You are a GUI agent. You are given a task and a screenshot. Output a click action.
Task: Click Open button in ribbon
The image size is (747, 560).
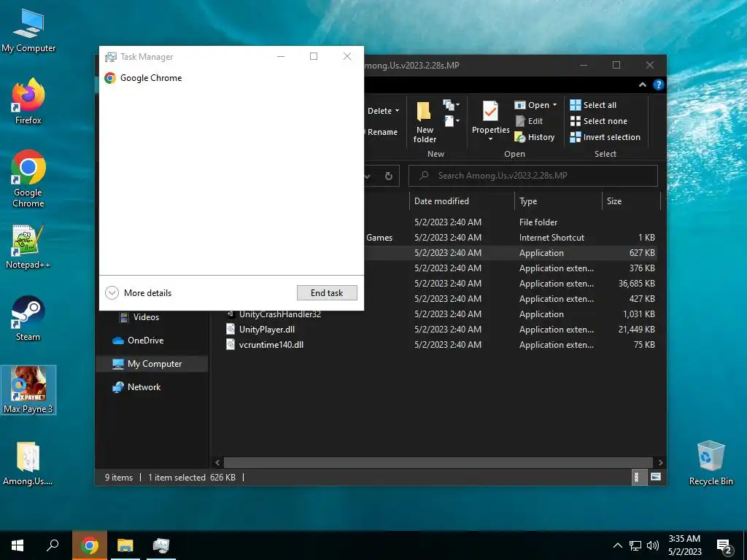(x=533, y=105)
